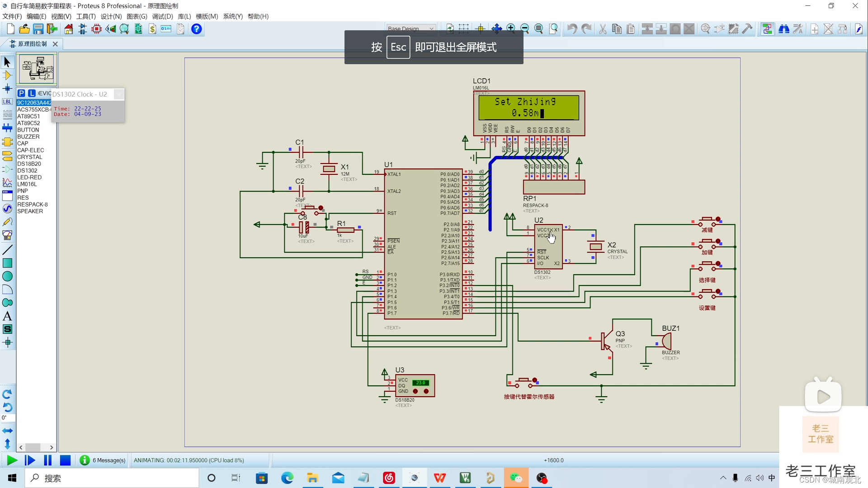The image size is (868, 488).
Task: Select the Component mode tool in sidebar
Action: (7, 75)
